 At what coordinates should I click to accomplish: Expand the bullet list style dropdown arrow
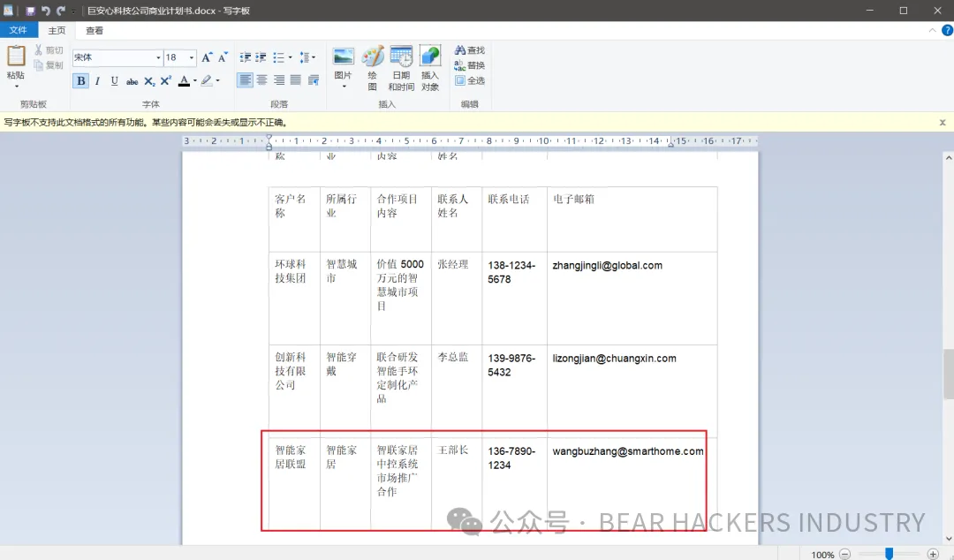(290, 58)
